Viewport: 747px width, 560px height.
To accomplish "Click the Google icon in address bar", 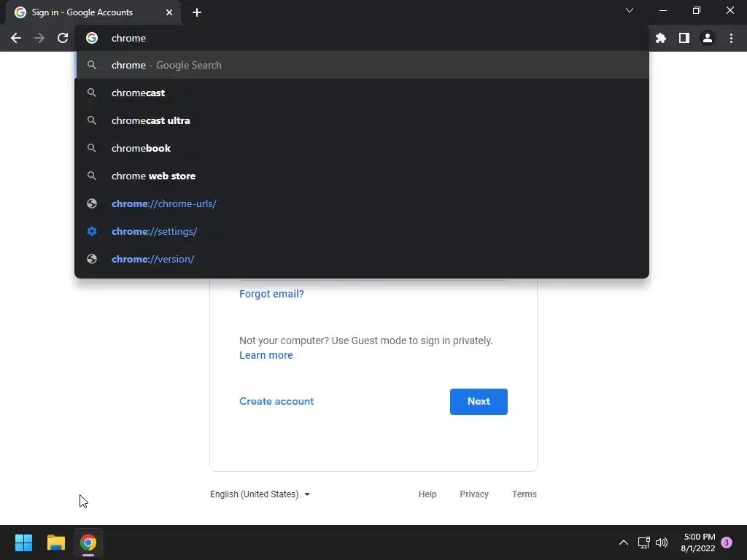I will [92, 38].
